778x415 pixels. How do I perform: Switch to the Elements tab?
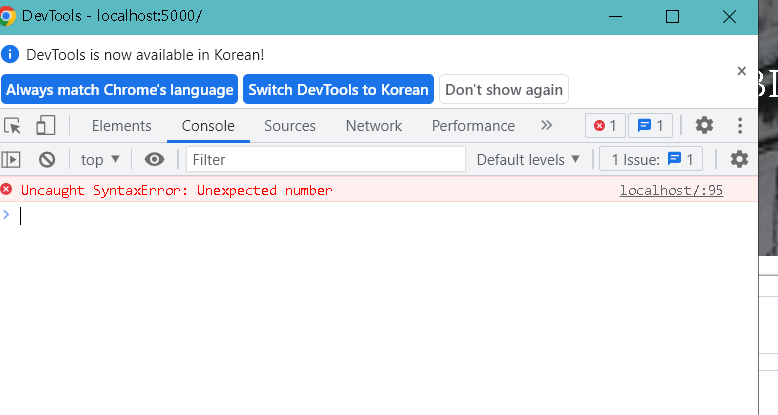click(122, 126)
